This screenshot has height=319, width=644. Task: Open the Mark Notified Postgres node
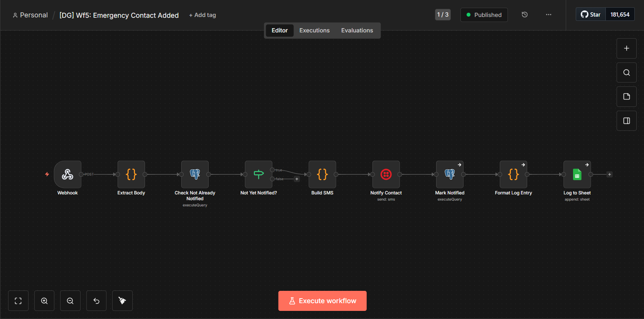pyautogui.click(x=450, y=174)
